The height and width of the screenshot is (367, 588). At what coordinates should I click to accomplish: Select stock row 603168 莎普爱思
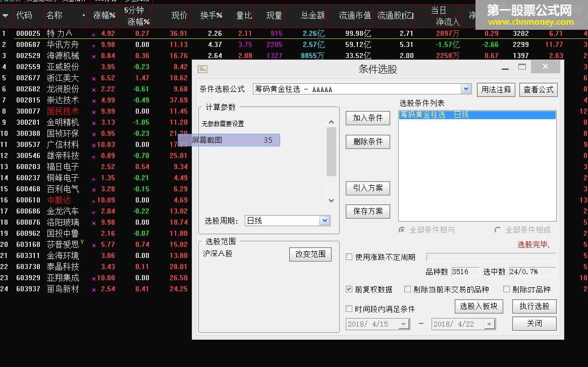pyautogui.click(x=95, y=245)
